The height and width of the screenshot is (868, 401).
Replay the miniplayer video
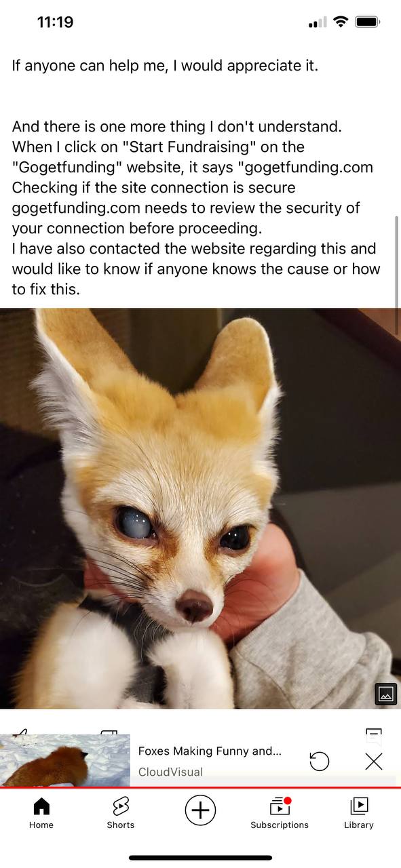pyautogui.click(x=319, y=761)
